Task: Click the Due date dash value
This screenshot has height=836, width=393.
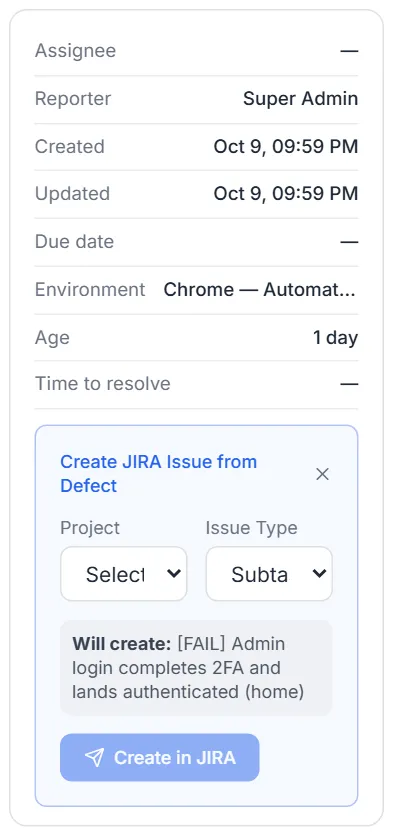Action: (349, 242)
